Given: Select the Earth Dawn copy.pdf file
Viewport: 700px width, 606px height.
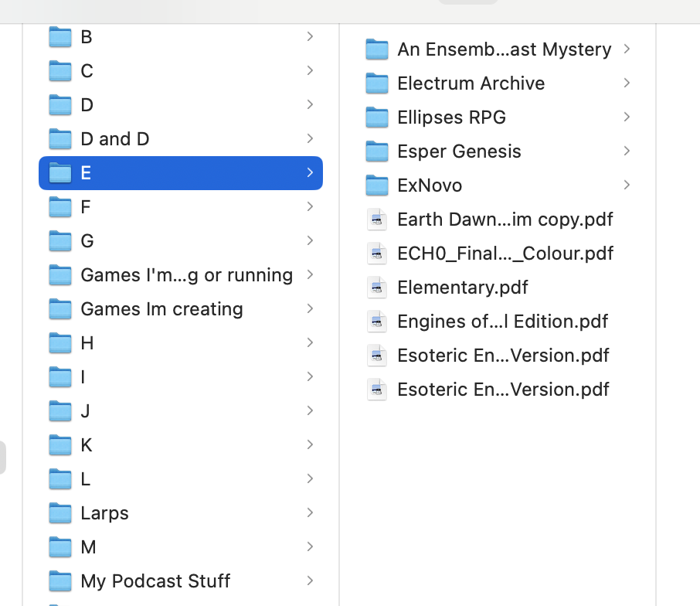Looking at the screenshot, I should point(505,220).
